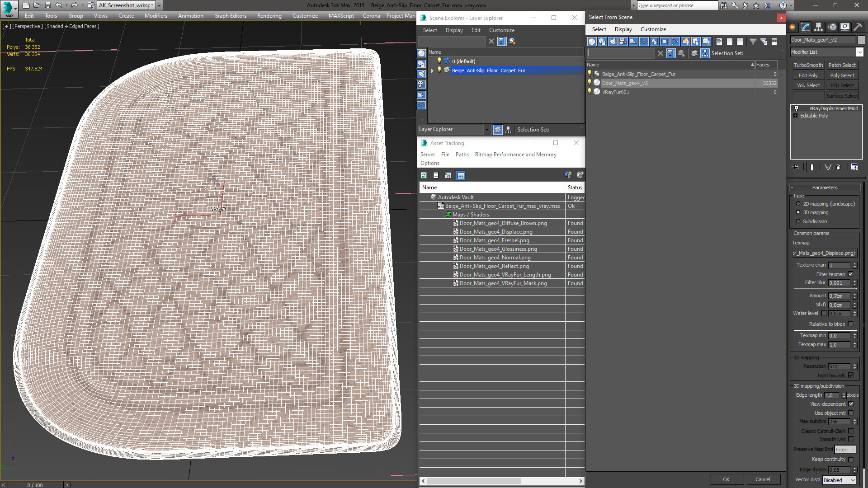The image size is (868, 488).
Task: Open the Utilities hammer tab in the command panel
Action: point(858,27)
